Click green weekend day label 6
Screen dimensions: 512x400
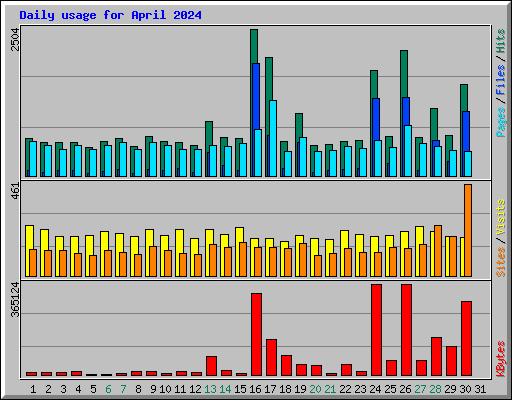tap(108, 389)
